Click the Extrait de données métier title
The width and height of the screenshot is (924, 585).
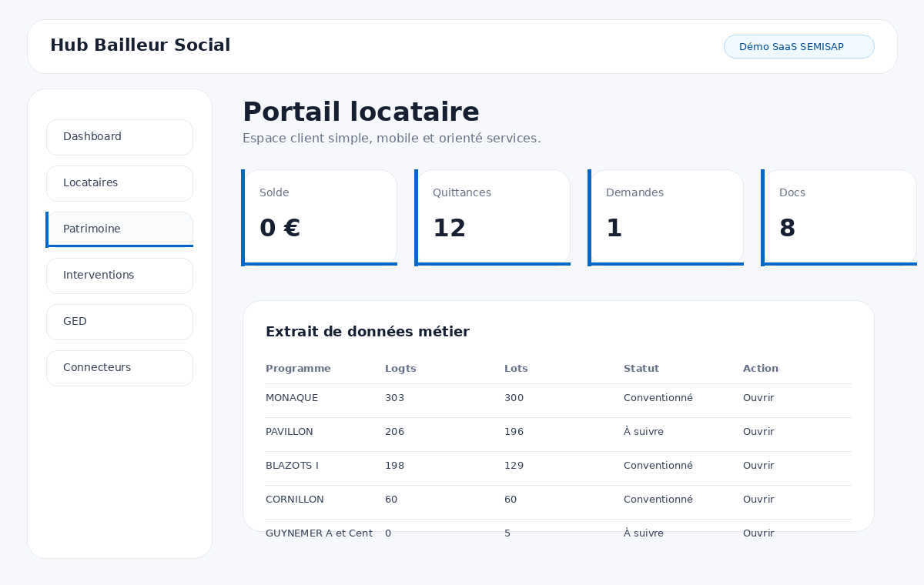coord(367,332)
